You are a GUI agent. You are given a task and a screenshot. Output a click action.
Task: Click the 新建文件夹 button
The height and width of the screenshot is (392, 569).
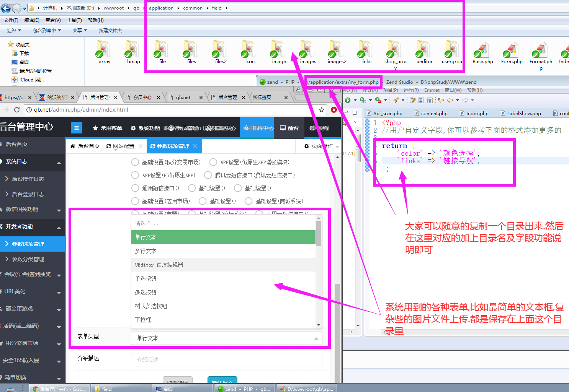pyautogui.click(x=110, y=31)
